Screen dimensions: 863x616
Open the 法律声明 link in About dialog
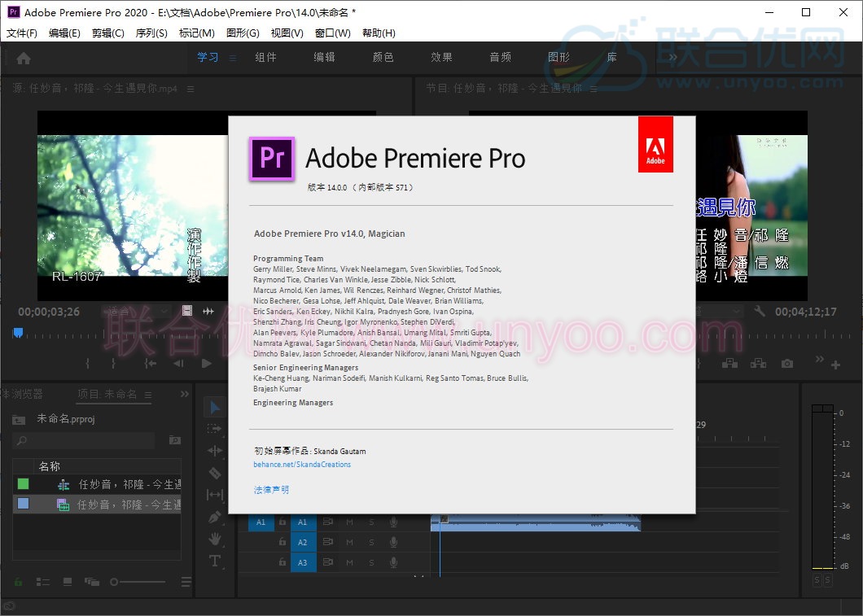(x=271, y=490)
